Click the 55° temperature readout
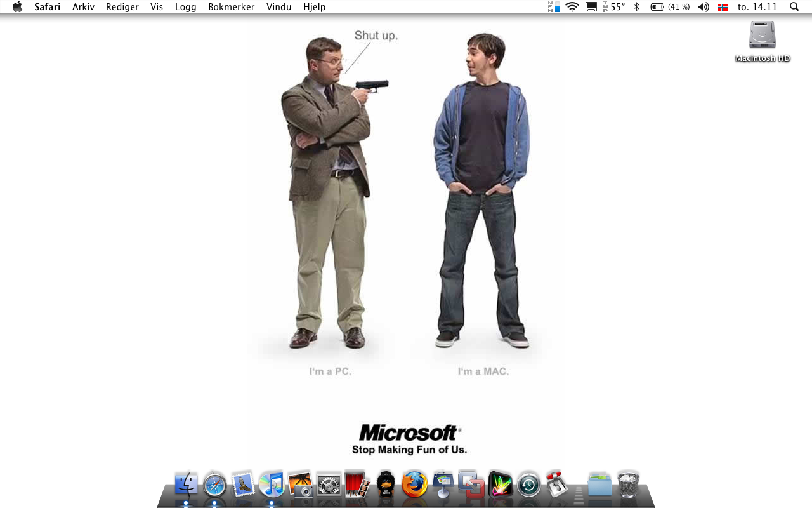The width and height of the screenshot is (812, 508). point(614,7)
